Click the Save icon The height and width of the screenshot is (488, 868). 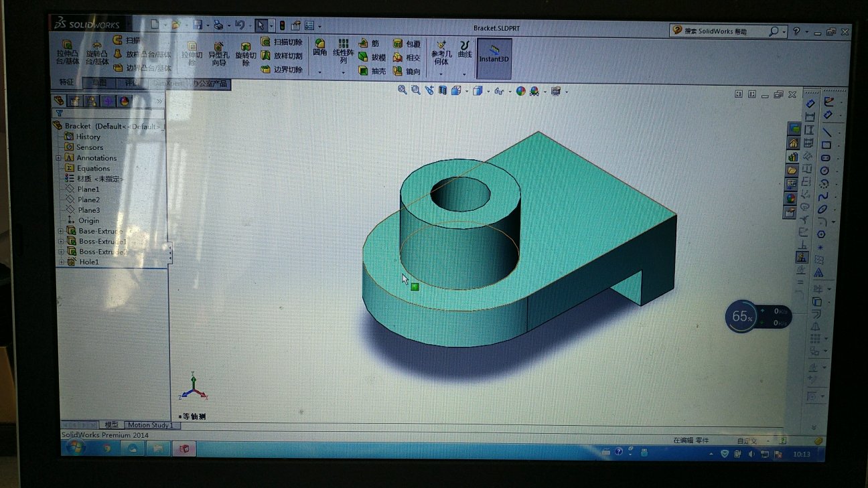[x=198, y=25]
